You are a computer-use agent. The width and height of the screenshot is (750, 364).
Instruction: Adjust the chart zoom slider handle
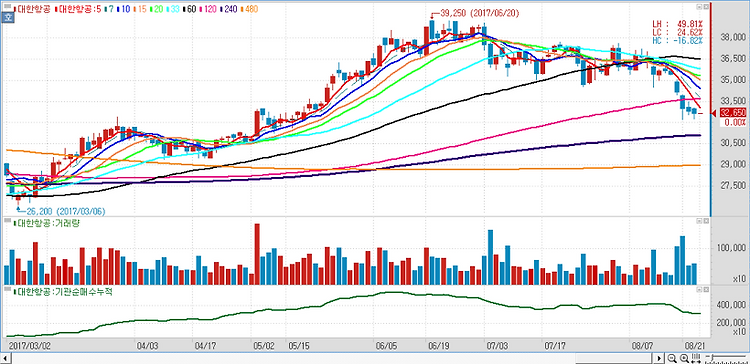(711, 358)
